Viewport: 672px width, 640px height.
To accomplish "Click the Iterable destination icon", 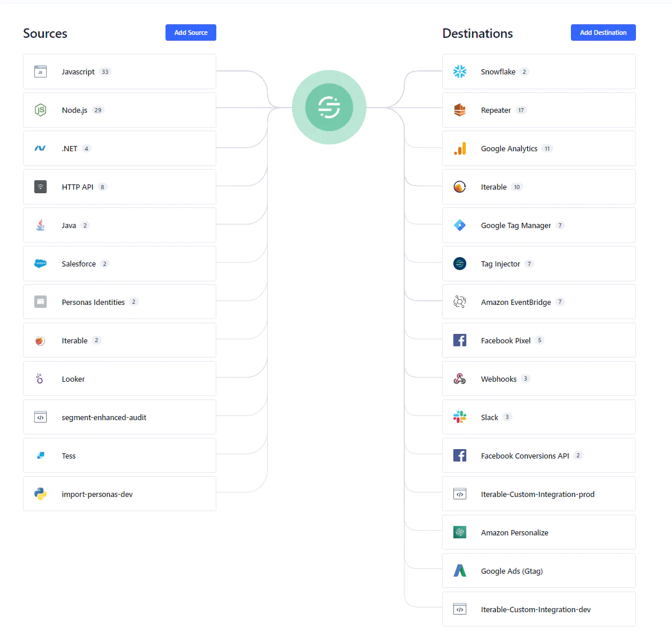I will coord(460,187).
